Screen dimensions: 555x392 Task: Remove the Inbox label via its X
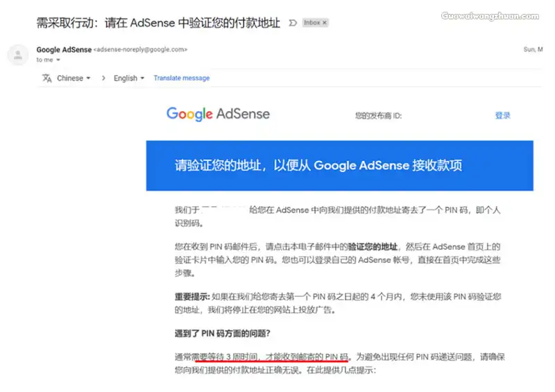325,23
